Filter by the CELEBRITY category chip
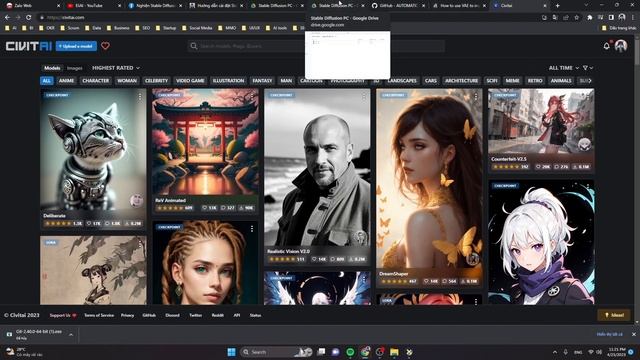 pyautogui.click(x=156, y=81)
